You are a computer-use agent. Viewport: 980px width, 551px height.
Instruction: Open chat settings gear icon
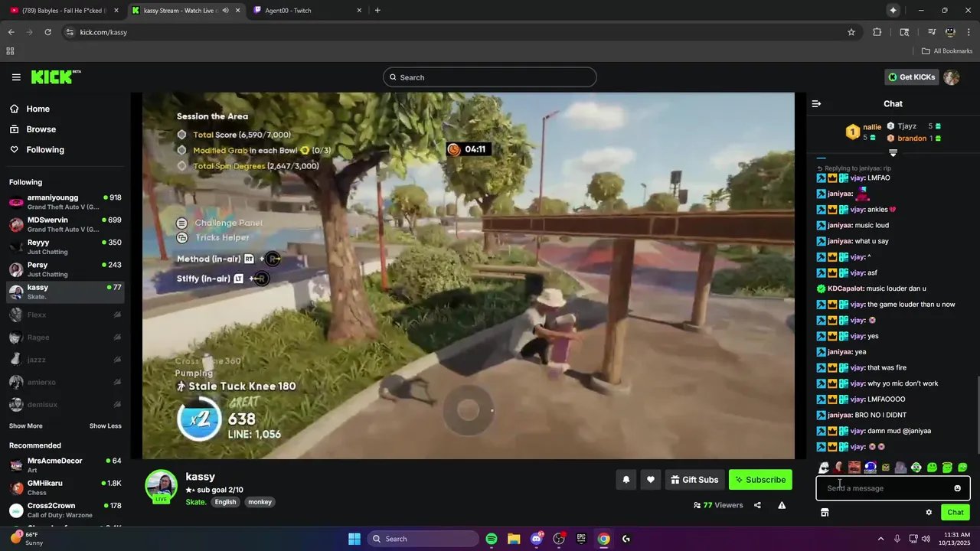[929, 512]
